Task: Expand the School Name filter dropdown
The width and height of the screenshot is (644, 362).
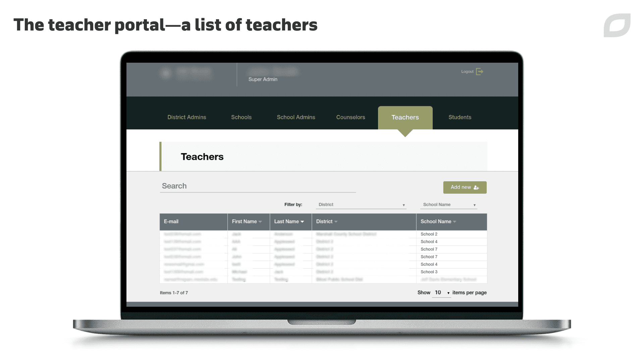Action: click(x=448, y=205)
